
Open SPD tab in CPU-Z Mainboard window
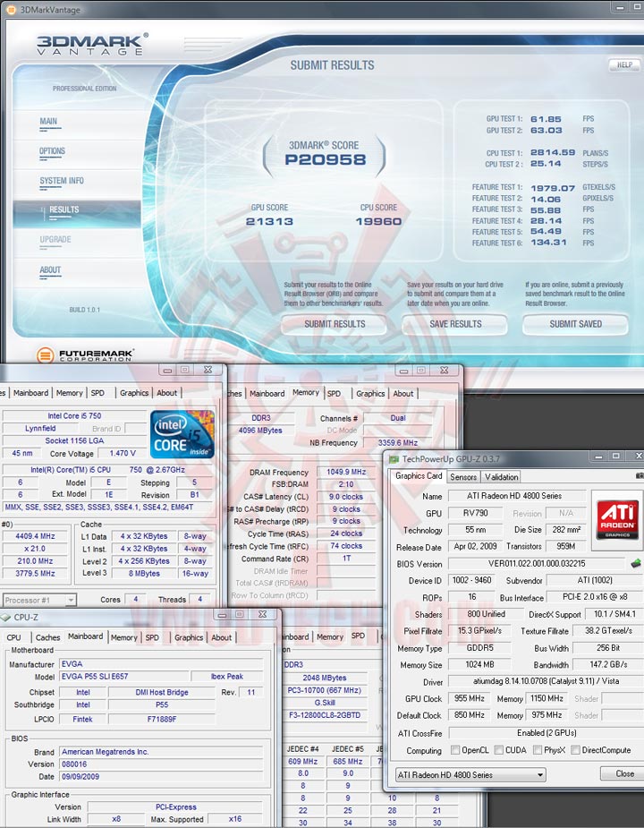[152, 637]
